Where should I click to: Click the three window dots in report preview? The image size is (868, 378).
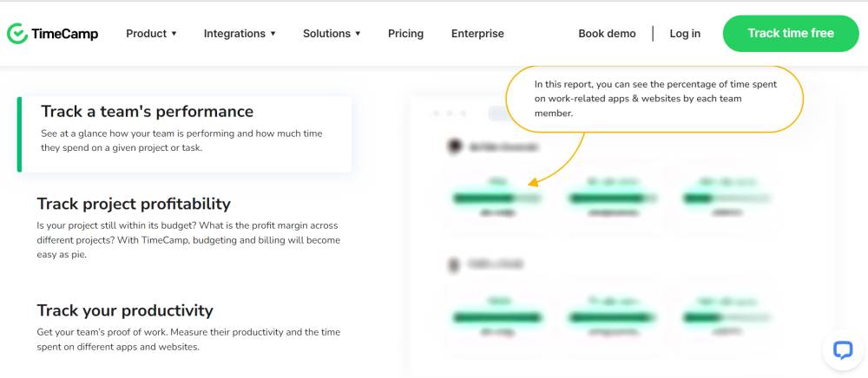(x=450, y=114)
